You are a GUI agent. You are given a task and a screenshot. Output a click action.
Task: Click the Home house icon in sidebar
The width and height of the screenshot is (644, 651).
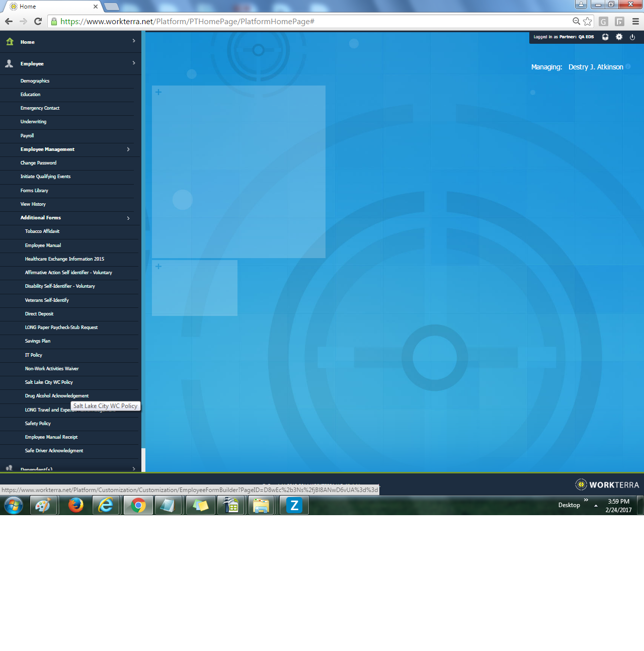pos(10,42)
